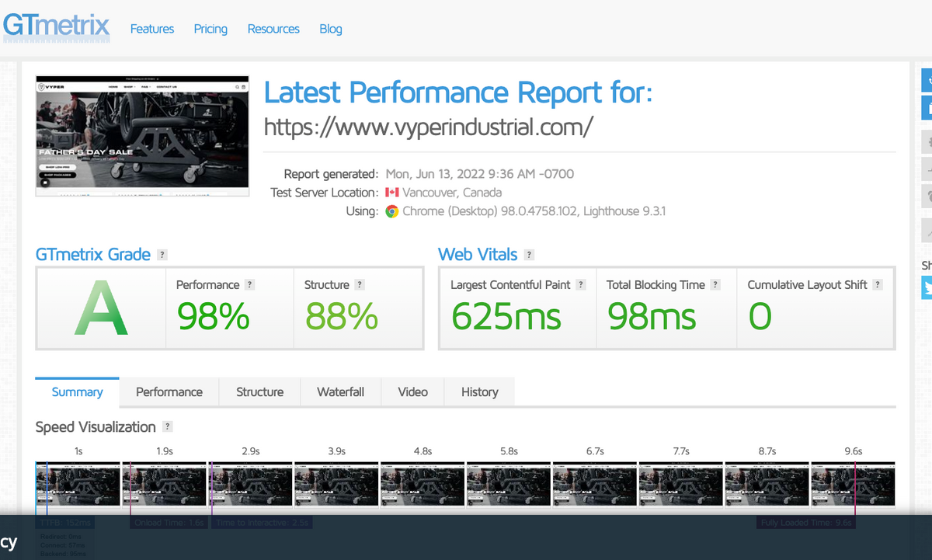Open help icon beside Web Vitals heading
Image resolution: width=932 pixels, height=560 pixels.
coord(529,255)
